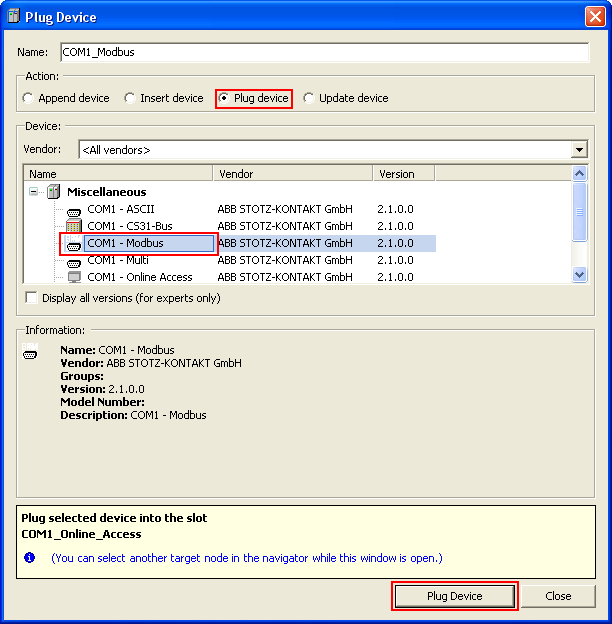This screenshot has height=624, width=612.
Task: Click the device list scroll down arrow
Action: [x=579, y=275]
